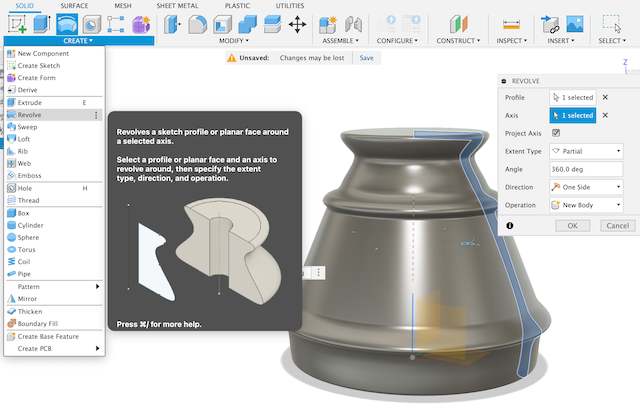Clear the Axis selection with X
Screen dimensions: 640x405
(x=605, y=115)
